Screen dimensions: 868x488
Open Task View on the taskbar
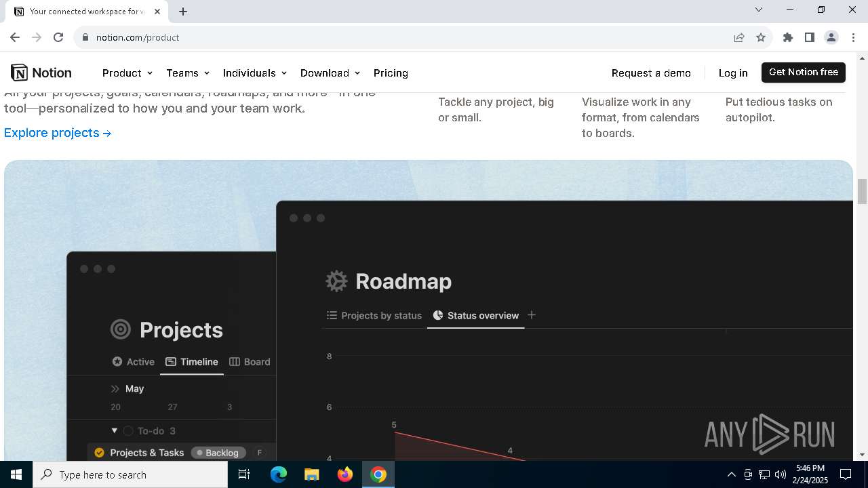click(244, 474)
